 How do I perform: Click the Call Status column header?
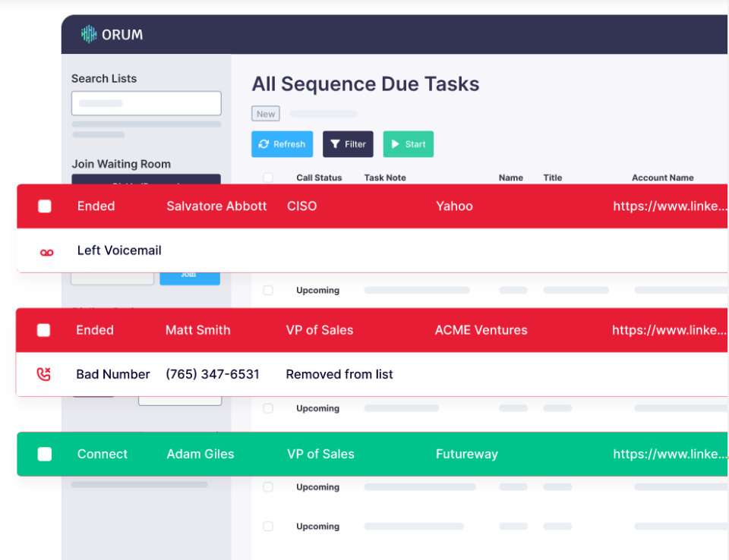coord(319,177)
